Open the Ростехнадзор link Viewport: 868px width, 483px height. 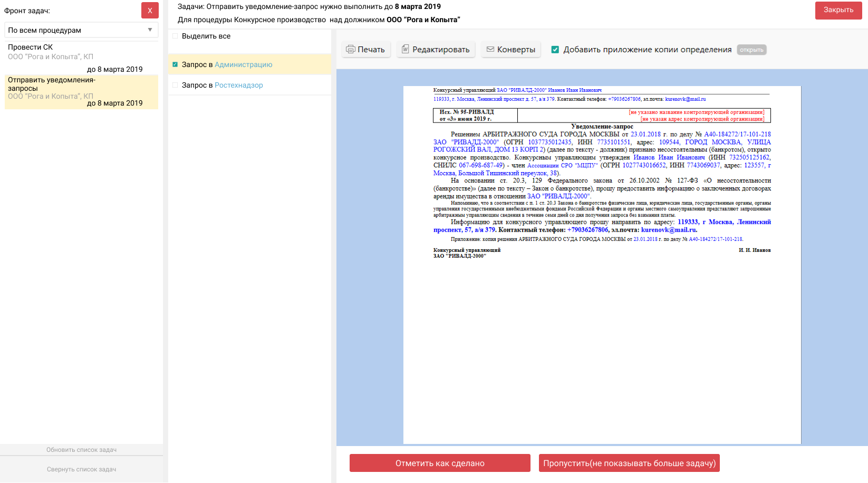tap(238, 85)
